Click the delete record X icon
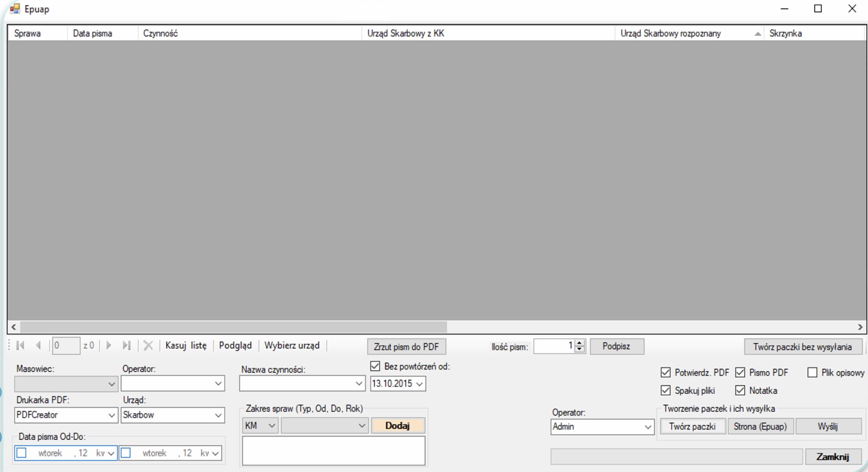 click(148, 345)
